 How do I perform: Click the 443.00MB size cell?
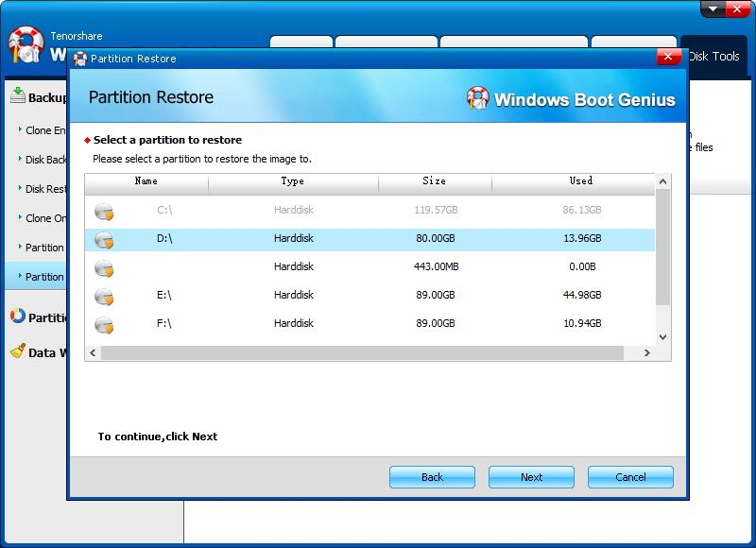click(x=437, y=266)
